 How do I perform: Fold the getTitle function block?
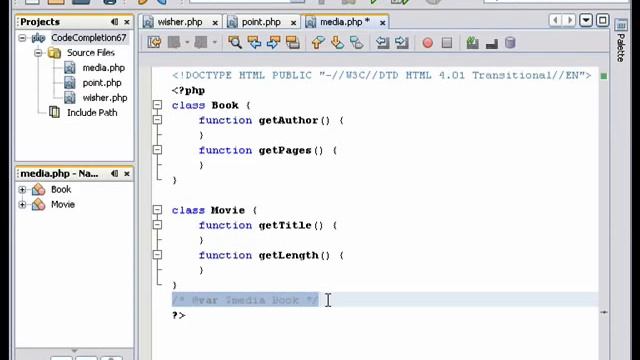click(157, 225)
